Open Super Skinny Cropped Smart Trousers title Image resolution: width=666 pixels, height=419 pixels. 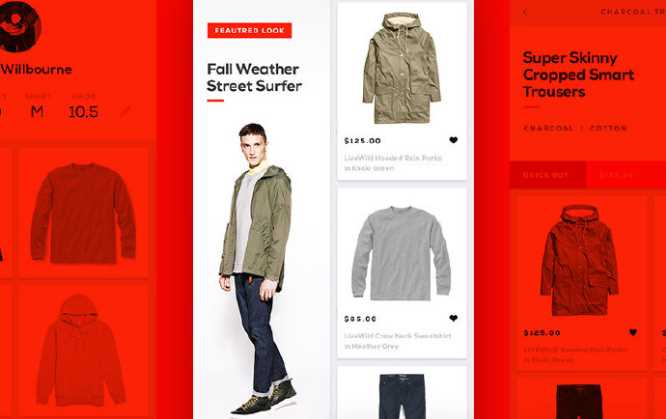pyautogui.click(x=578, y=74)
